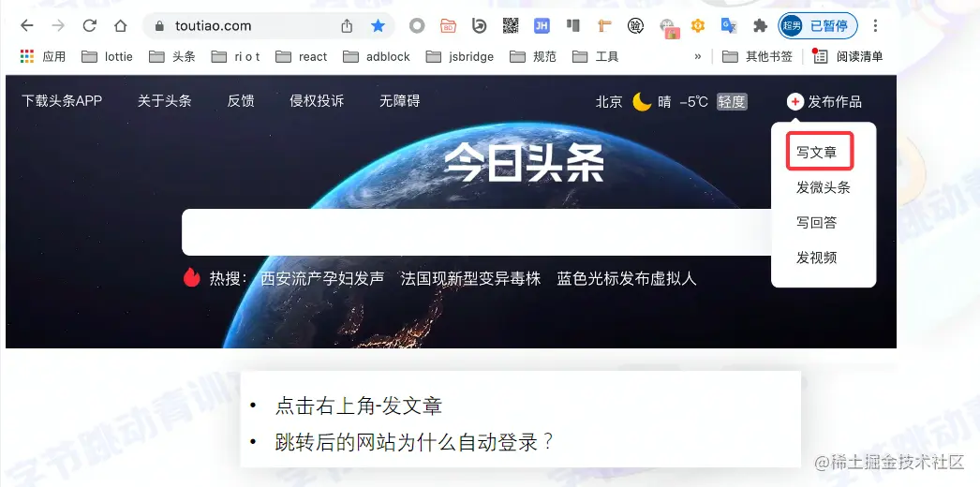Open the gray column layout extension
Screen dimensions: 980x487
click(x=573, y=25)
